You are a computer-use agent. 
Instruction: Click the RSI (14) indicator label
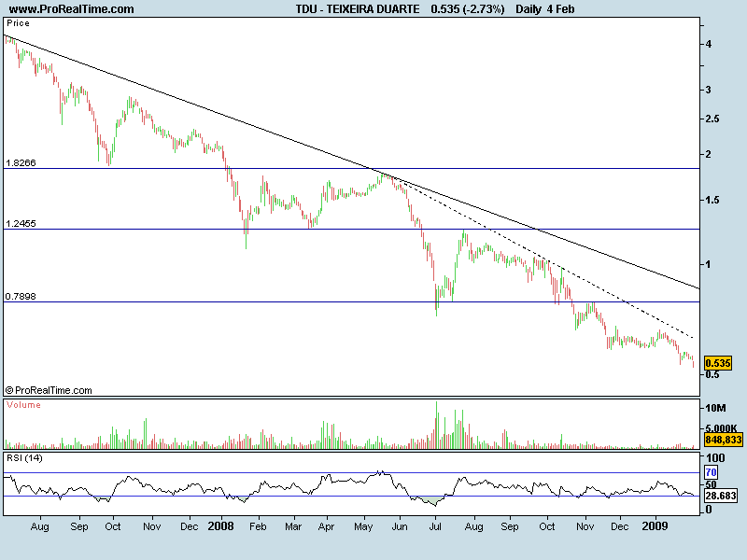24,458
